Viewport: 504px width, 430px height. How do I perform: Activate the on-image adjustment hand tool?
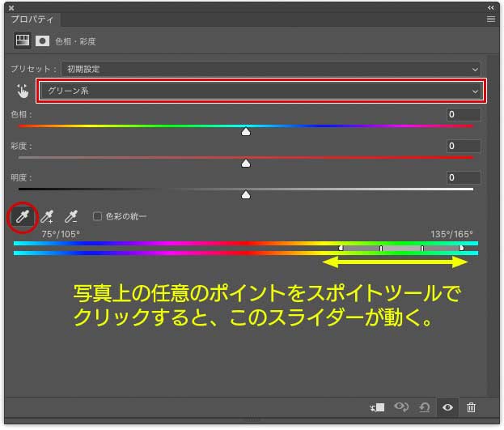pyautogui.click(x=23, y=91)
